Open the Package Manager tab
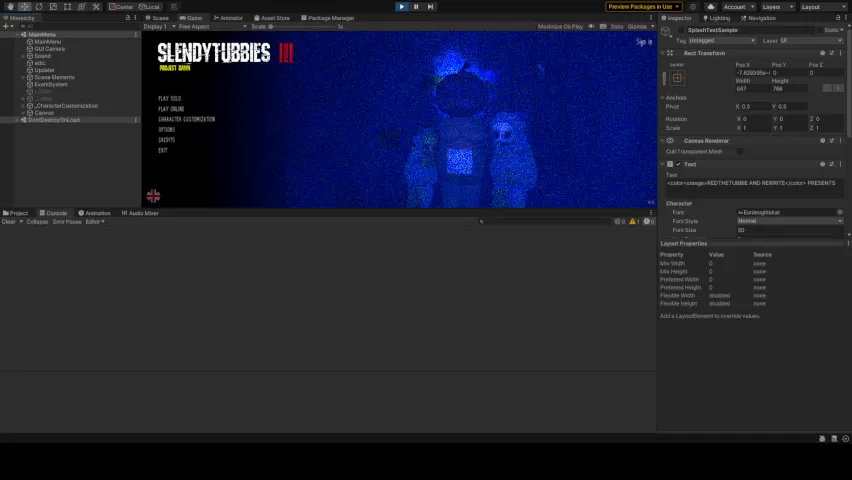This screenshot has height=480, width=852. point(328,17)
